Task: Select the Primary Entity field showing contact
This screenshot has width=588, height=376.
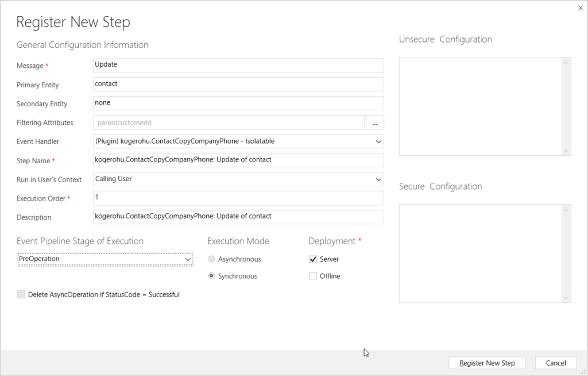Action: 230,84
